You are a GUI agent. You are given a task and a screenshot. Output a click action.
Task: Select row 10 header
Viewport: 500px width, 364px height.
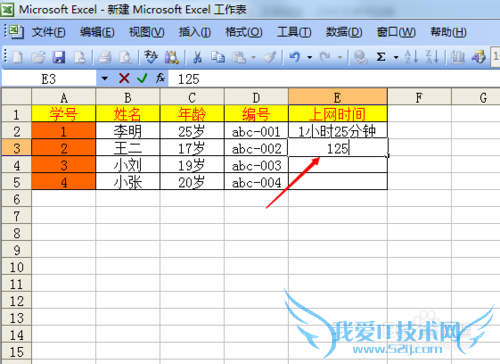point(17,267)
